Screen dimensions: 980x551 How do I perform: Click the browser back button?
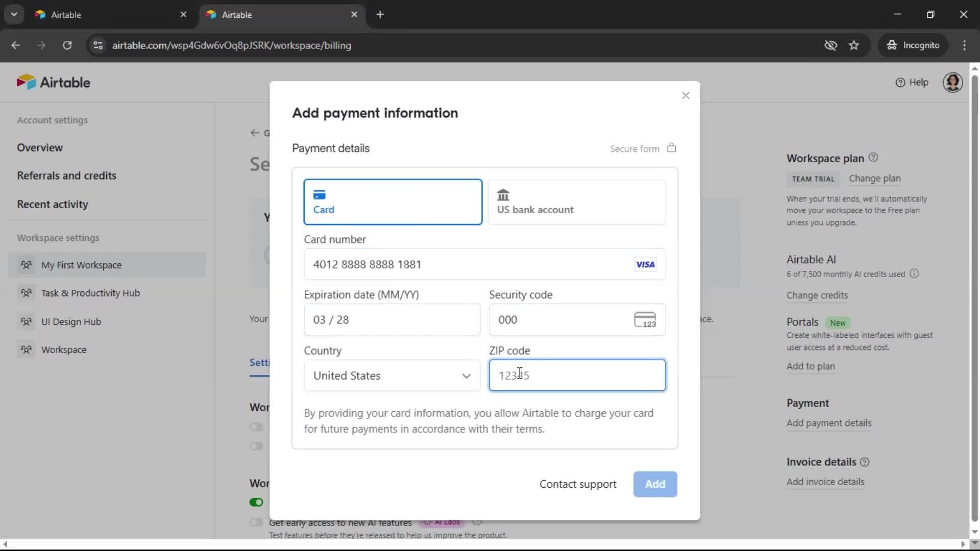tap(16, 45)
